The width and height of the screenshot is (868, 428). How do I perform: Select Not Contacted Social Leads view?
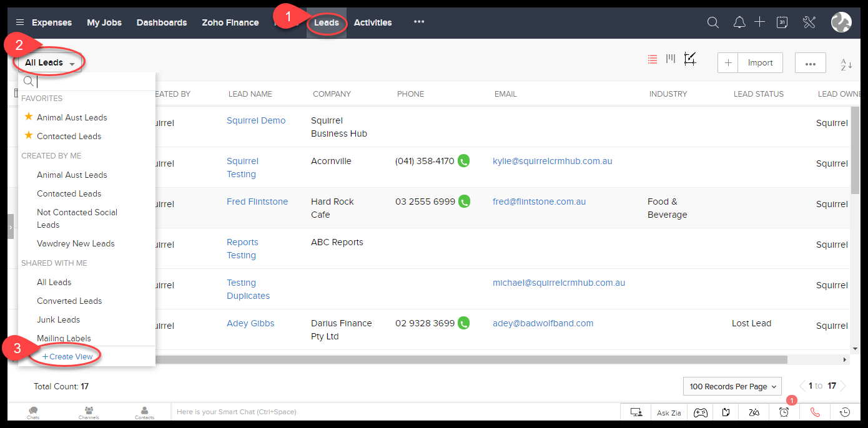77,218
